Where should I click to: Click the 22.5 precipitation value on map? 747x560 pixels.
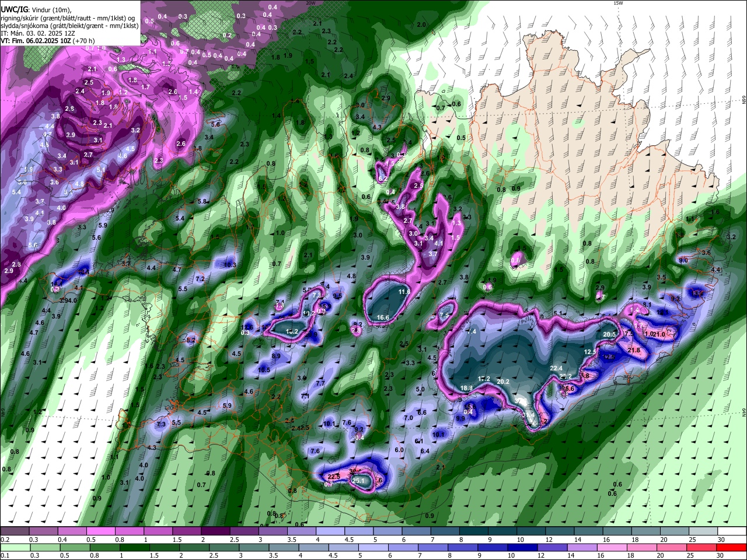tap(334, 477)
